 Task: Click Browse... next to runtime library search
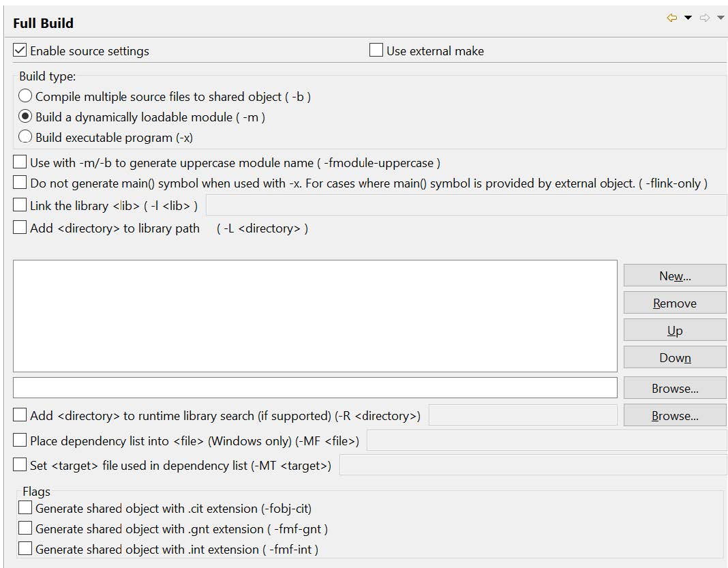coord(675,416)
